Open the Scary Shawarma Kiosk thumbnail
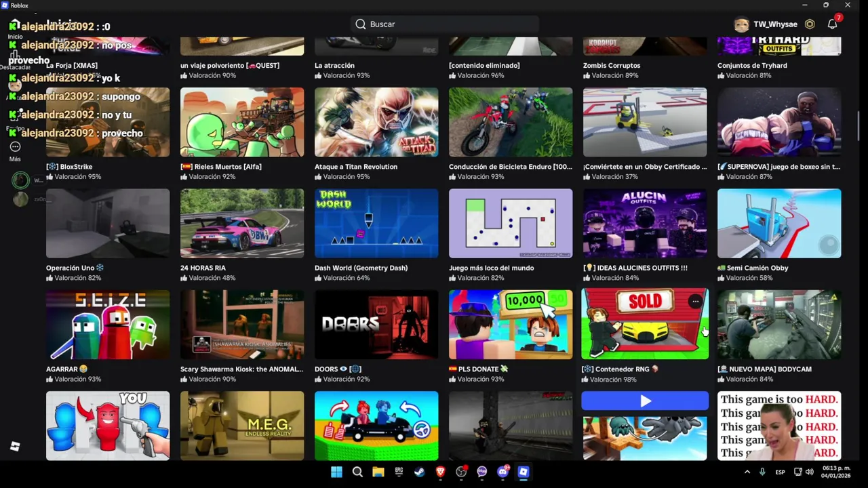 tap(242, 325)
